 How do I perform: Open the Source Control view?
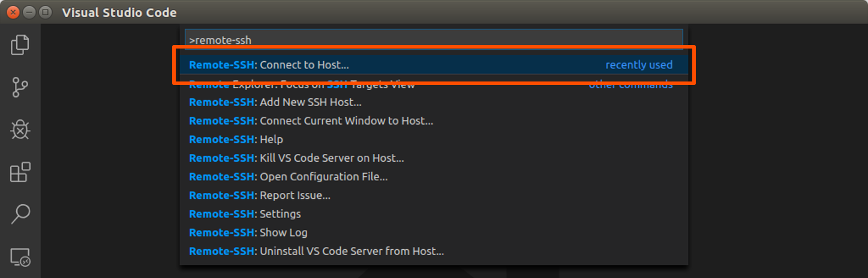(20, 87)
